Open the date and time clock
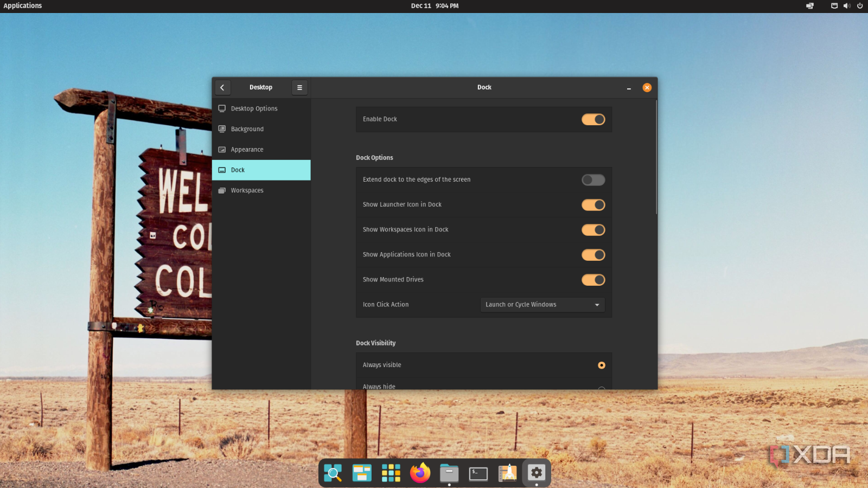Image resolution: width=868 pixels, height=488 pixels. [x=435, y=6]
